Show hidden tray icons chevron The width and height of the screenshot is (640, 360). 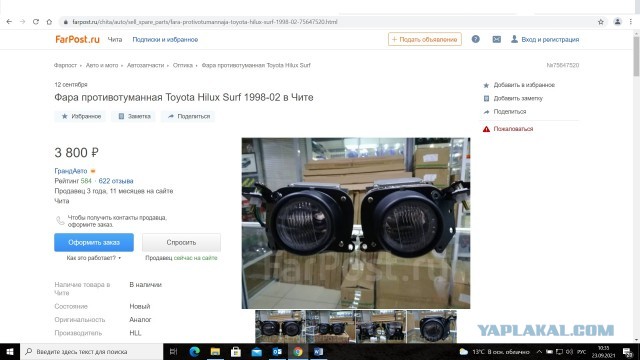click(x=539, y=351)
